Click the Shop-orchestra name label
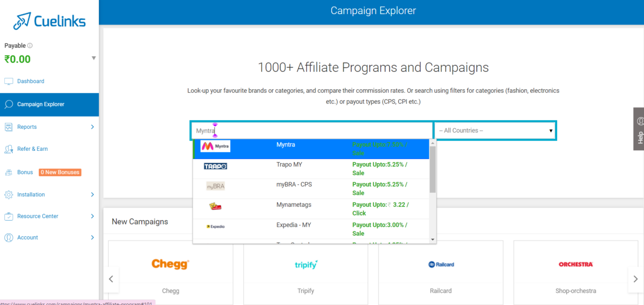Image resolution: width=644 pixels, height=305 pixels. coord(576,291)
